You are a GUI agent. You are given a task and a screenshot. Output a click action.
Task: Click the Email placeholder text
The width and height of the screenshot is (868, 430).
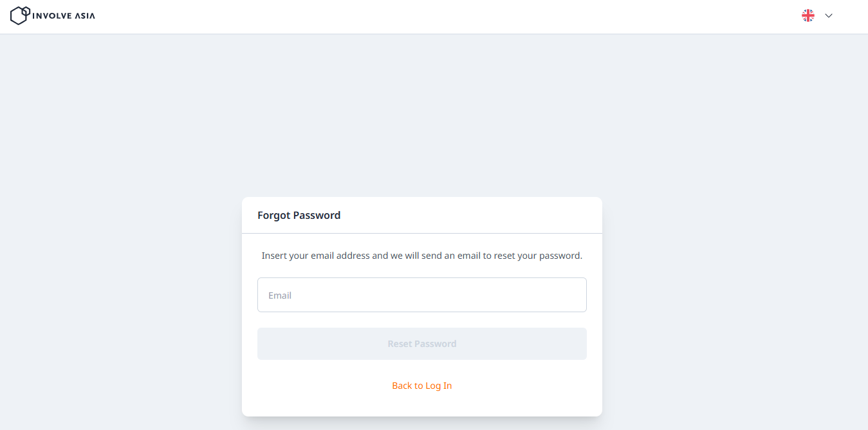pos(280,295)
